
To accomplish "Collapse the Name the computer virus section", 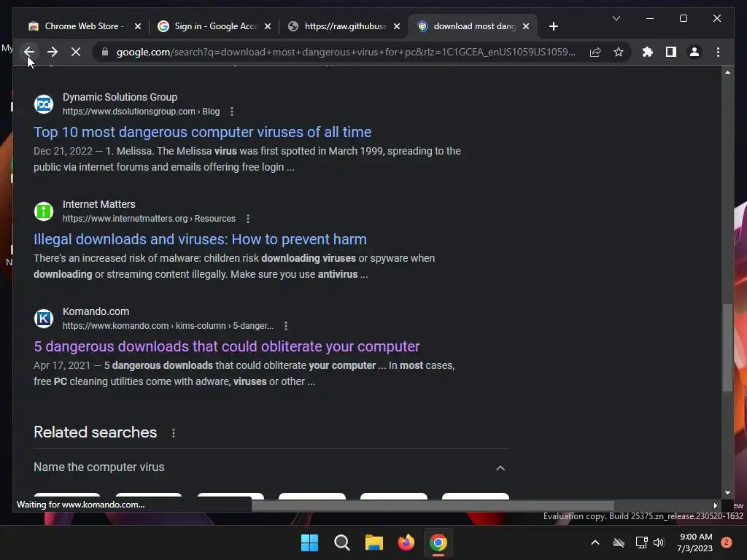I will [x=500, y=467].
